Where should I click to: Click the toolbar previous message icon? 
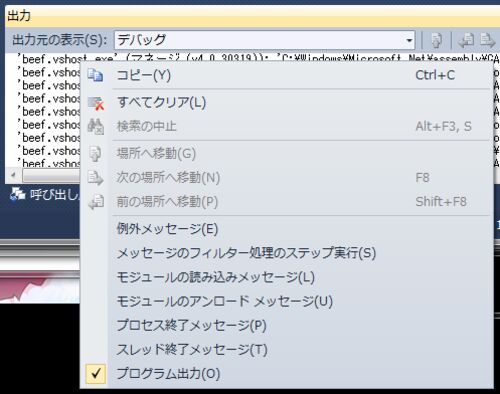click(x=466, y=40)
